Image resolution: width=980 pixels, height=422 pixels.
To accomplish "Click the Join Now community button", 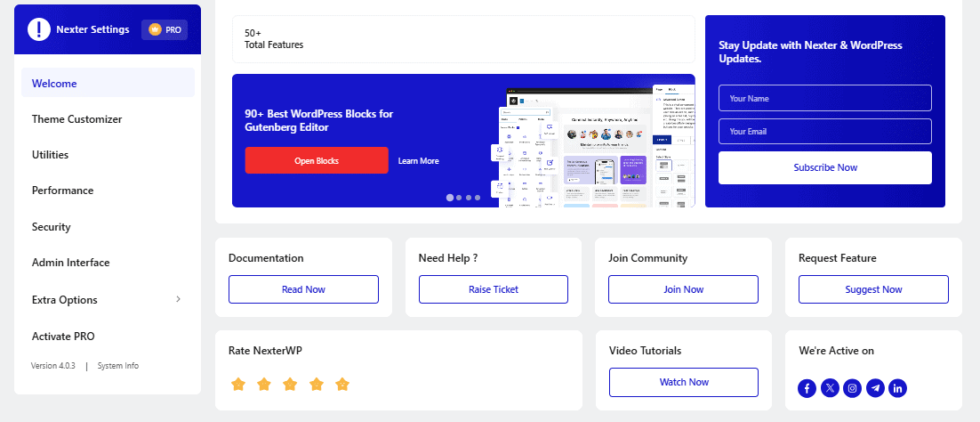I will pos(683,289).
